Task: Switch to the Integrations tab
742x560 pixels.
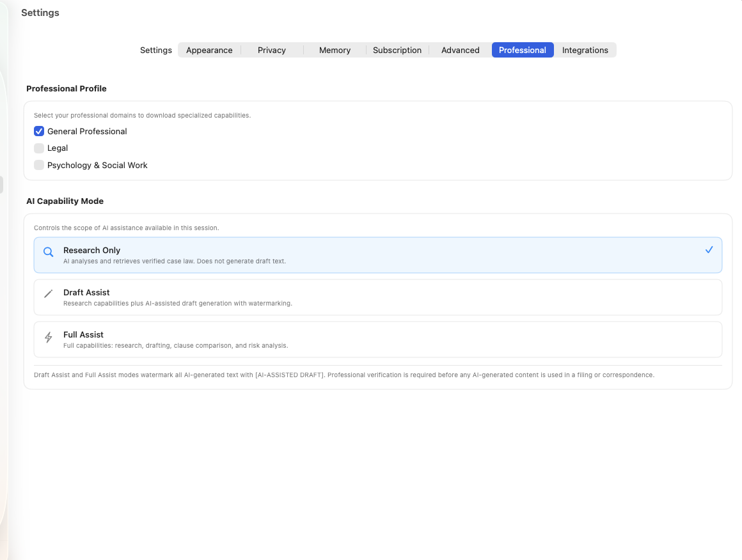Action: [585, 50]
